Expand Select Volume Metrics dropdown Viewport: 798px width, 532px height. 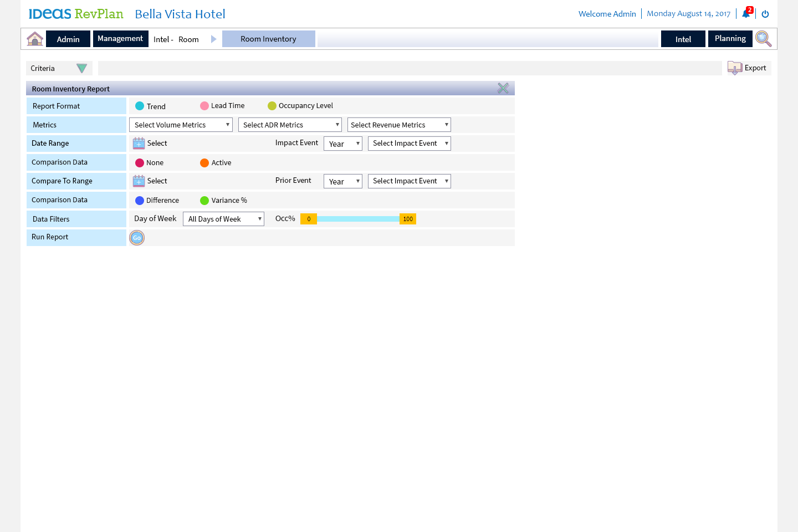tap(181, 125)
